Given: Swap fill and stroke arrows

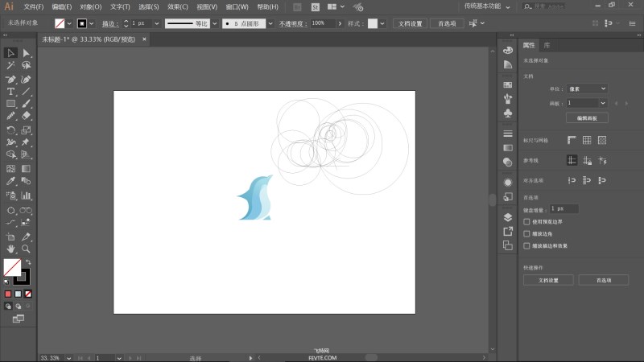Looking at the screenshot, I should [x=28, y=262].
